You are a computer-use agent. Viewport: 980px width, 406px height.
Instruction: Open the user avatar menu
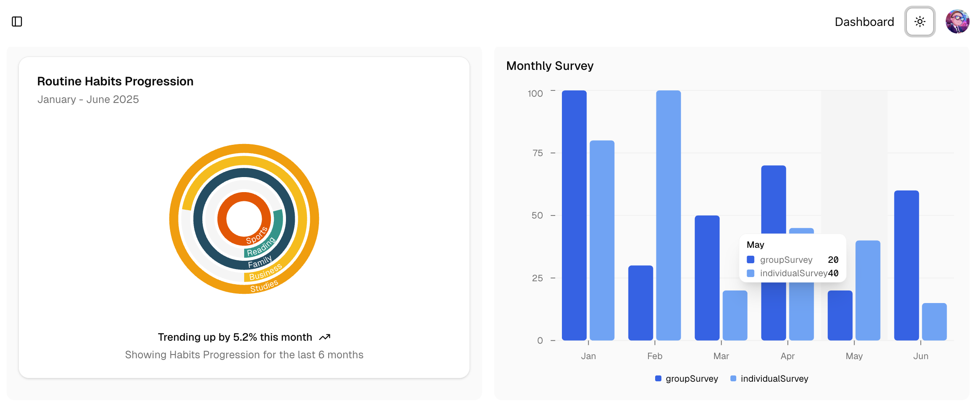957,21
